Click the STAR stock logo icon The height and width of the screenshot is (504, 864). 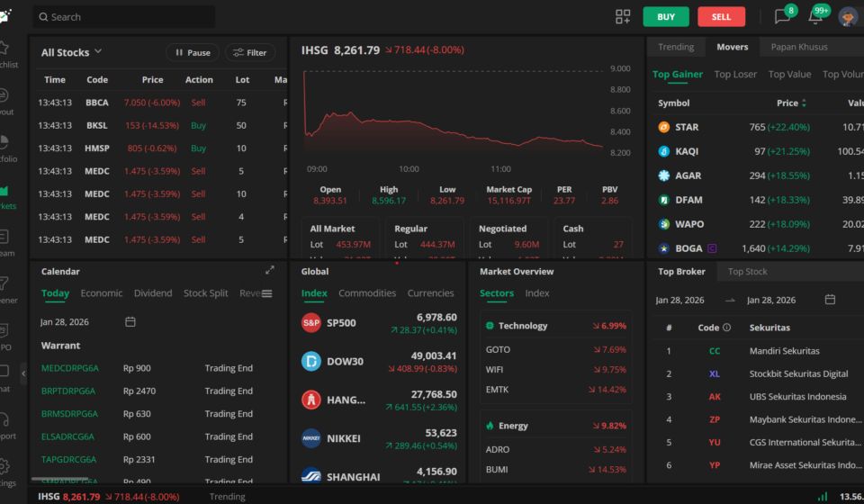coord(664,127)
